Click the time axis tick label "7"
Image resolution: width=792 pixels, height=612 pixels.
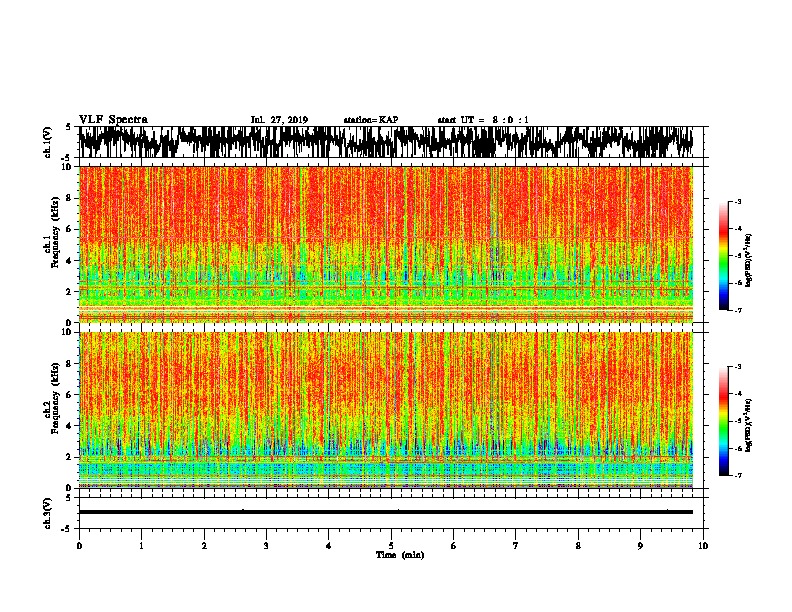point(516,546)
